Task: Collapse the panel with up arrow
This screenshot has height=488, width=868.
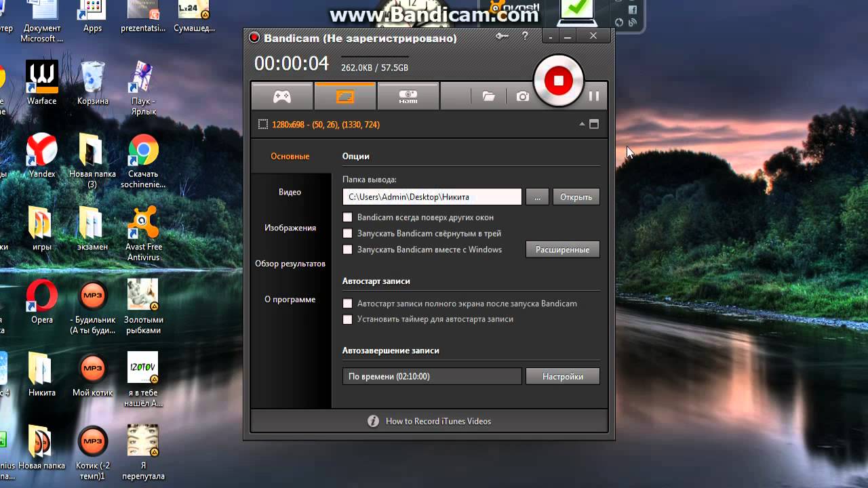Action: click(582, 125)
